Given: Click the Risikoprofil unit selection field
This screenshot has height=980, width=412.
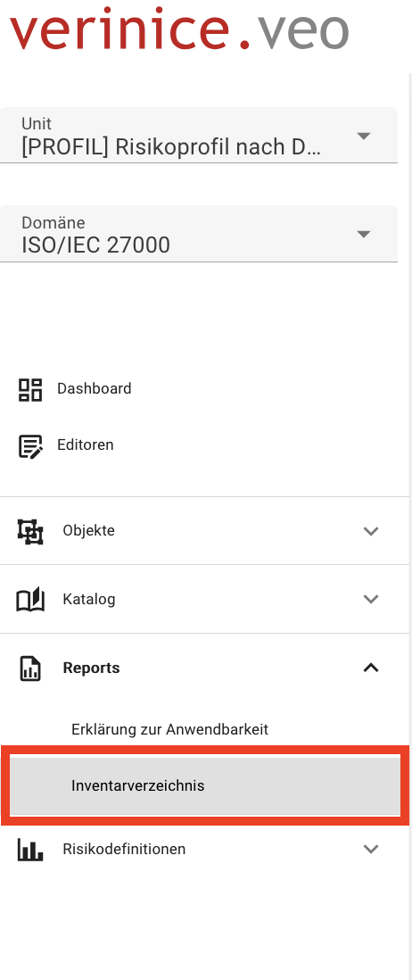Looking at the screenshot, I should pyautogui.click(x=199, y=136).
